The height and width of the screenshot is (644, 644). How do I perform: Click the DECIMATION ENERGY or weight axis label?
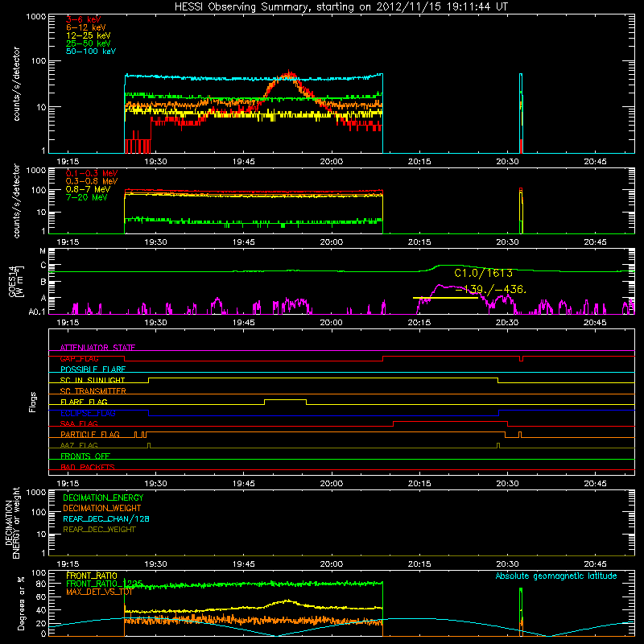coord(12,523)
